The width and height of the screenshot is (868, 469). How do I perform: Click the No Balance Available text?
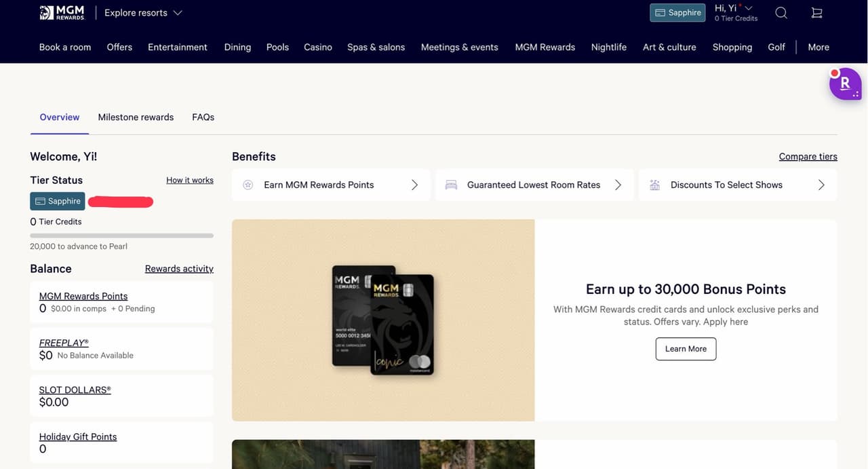(96, 355)
